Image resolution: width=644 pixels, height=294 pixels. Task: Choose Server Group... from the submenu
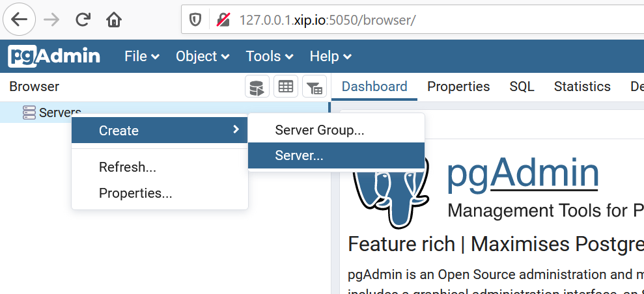(x=337, y=130)
